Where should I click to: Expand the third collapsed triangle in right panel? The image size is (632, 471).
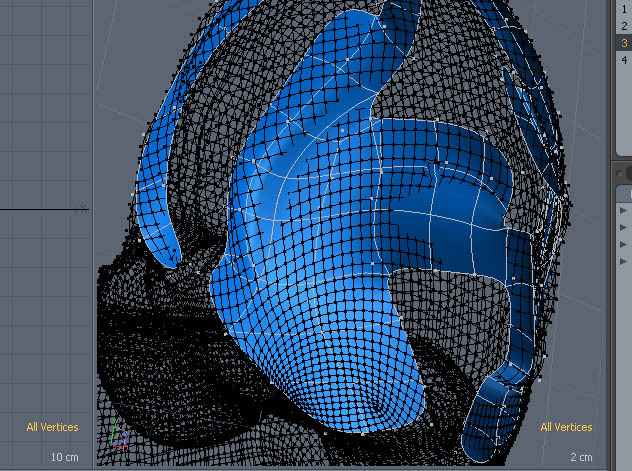tap(623, 244)
